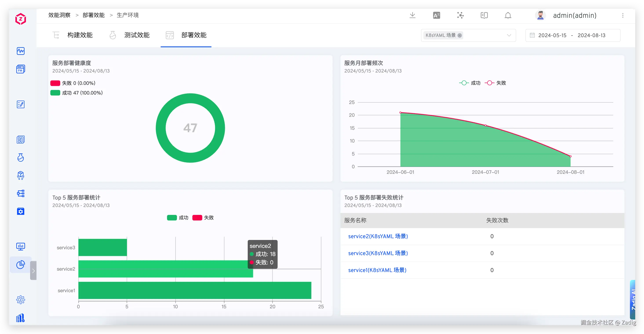644x334 pixels.
Task: Switch to the 构建效能 tab
Action: point(80,35)
